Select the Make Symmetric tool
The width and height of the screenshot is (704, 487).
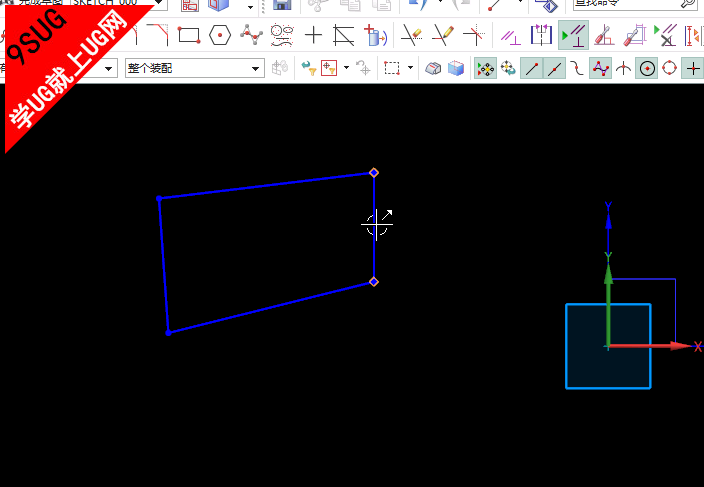point(541,35)
